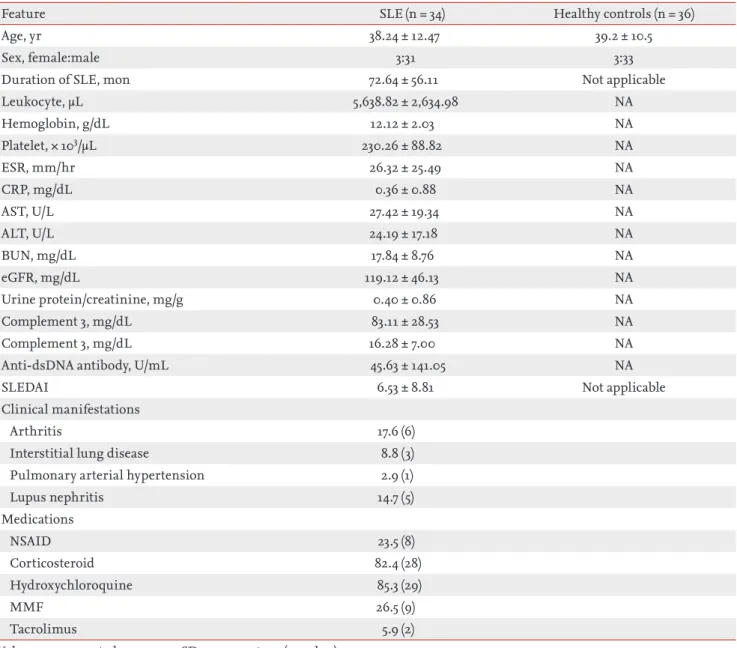Click the 'CRP, mg/dL' row label
Image resolution: width=737 pixels, height=648 pixels.
point(37,190)
